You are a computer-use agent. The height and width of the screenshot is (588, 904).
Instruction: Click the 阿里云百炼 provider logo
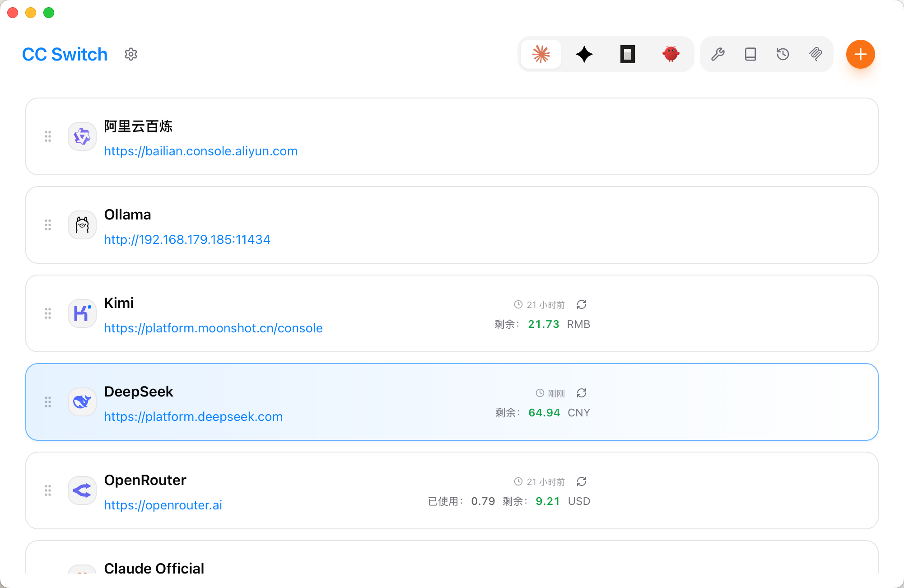tap(82, 136)
